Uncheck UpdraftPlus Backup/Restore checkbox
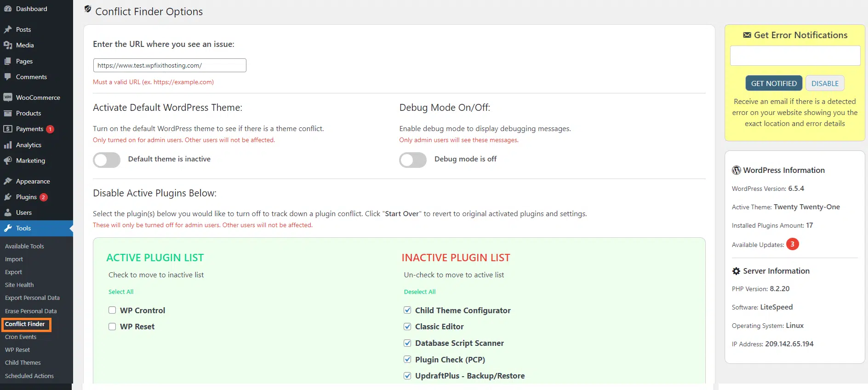 click(407, 376)
